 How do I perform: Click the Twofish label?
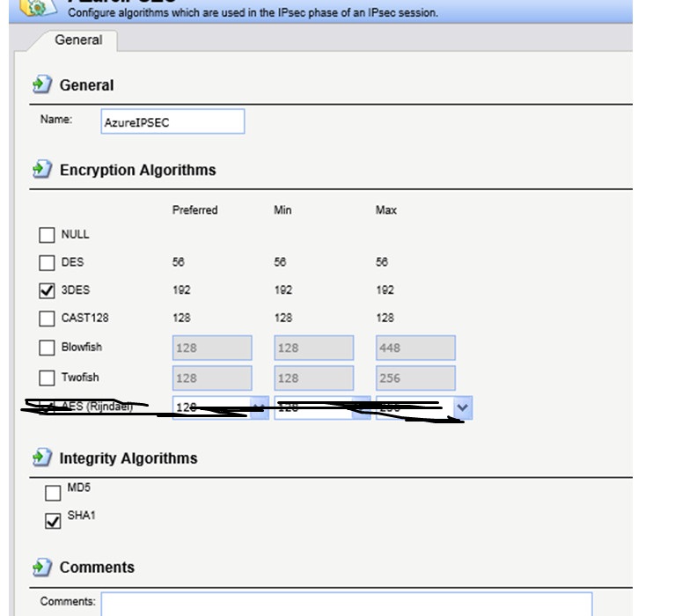click(80, 378)
